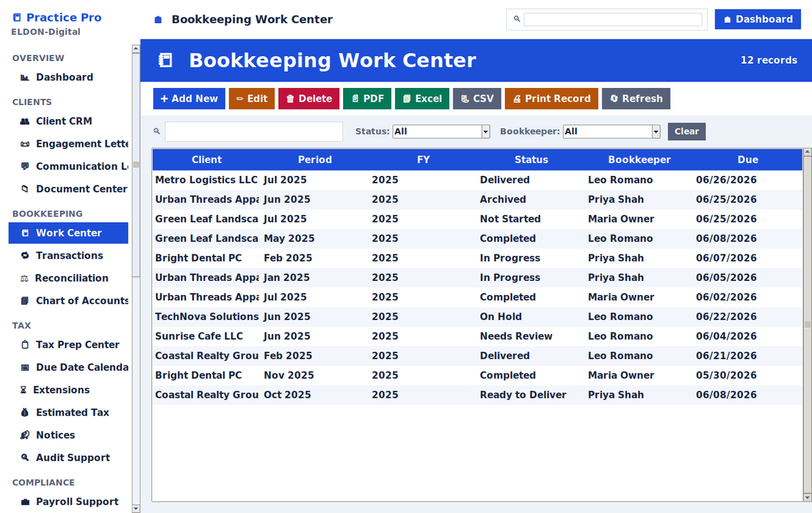812x513 pixels.
Task: Click the Due Date Calendar icon
Action: tap(25, 367)
